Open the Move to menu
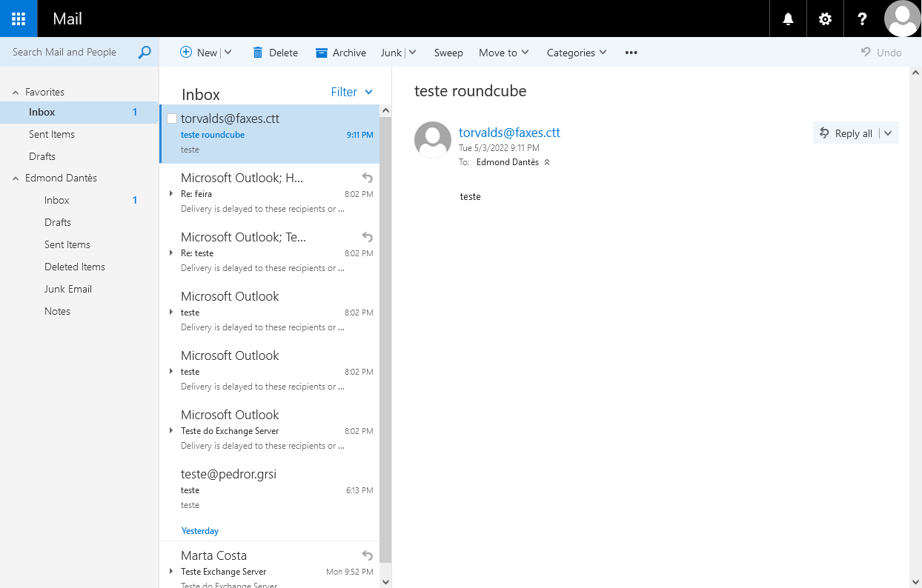922x588 pixels. [503, 53]
